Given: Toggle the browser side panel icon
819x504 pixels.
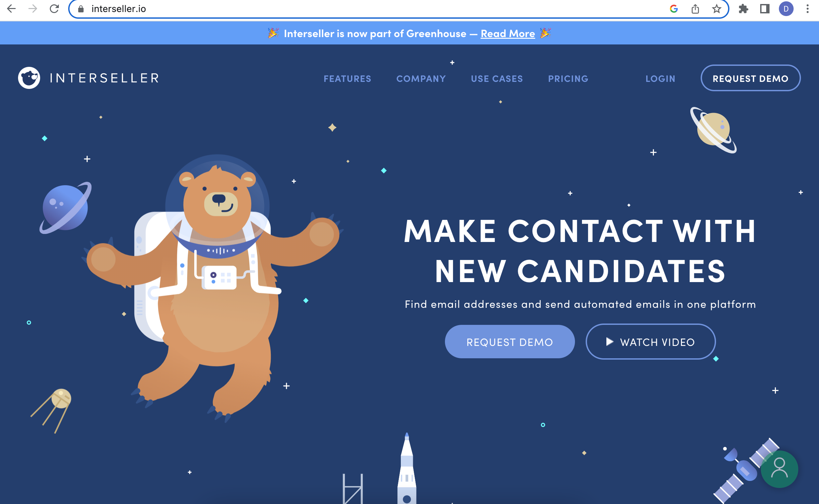Looking at the screenshot, I should (x=765, y=9).
